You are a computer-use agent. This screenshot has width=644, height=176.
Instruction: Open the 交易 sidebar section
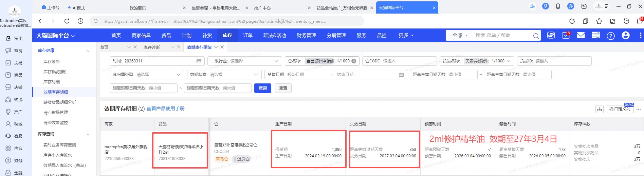[x=14, y=63]
